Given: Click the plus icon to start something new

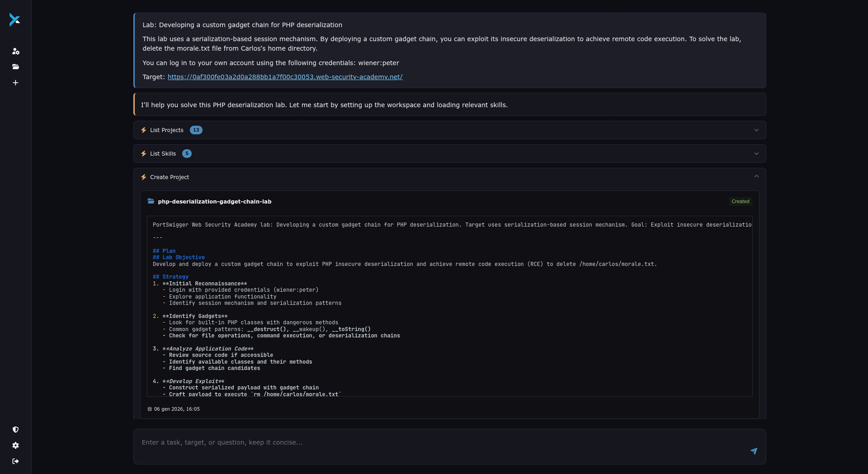Looking at the screenshot, I should pos(15,83).
